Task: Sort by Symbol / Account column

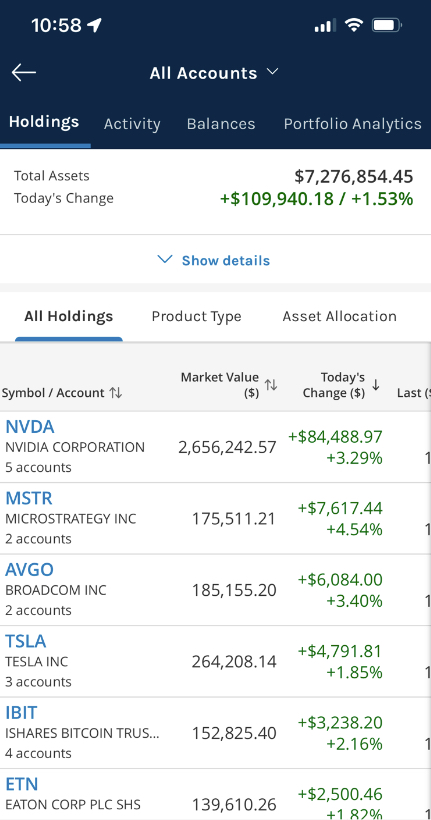Action: tap(62, 393)
